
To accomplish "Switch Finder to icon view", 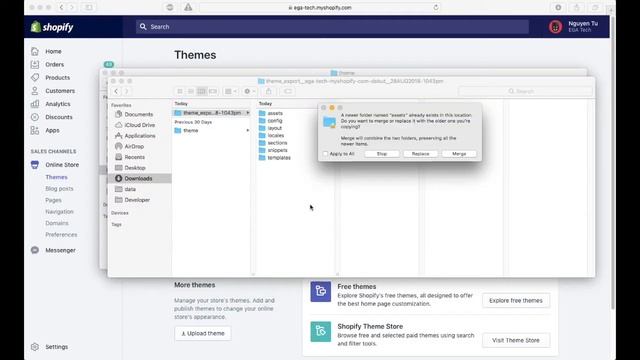I will (x=180, y=91).
